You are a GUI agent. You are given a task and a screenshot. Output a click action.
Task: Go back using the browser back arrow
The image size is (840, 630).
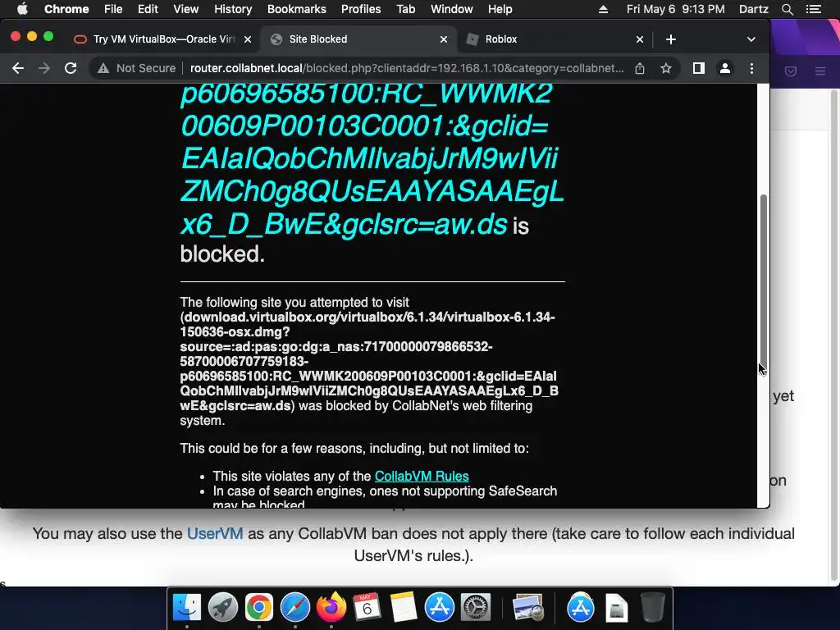point(18,68)
